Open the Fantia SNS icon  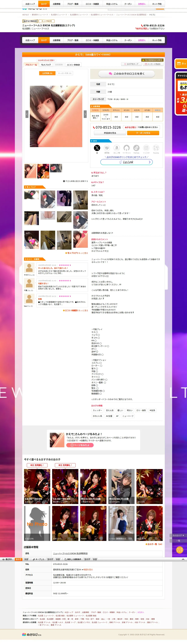pyautogui.click(x=156, y=148)
